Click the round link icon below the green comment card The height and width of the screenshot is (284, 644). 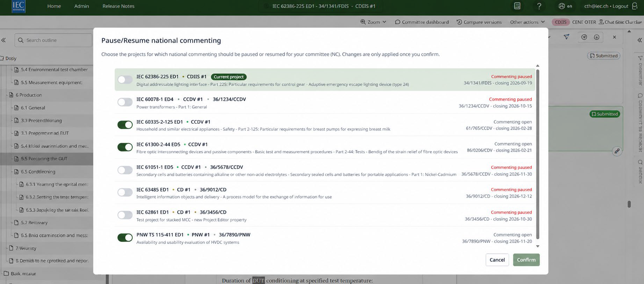pyautogui.click(x=617, y=151)
